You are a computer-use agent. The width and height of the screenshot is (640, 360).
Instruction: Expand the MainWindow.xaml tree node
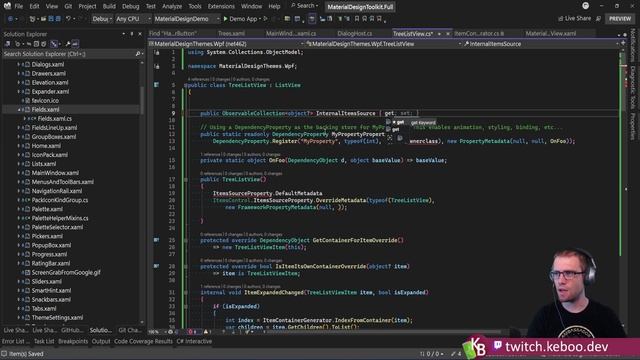point(18,173)
